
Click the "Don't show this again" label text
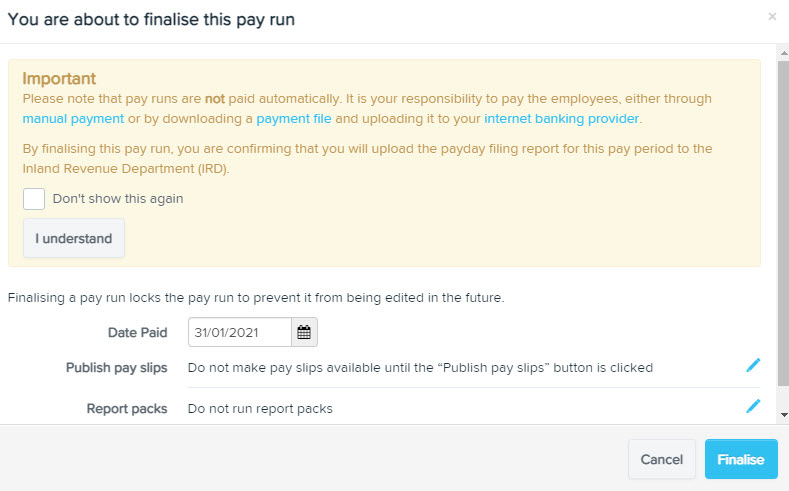[118, 199]
